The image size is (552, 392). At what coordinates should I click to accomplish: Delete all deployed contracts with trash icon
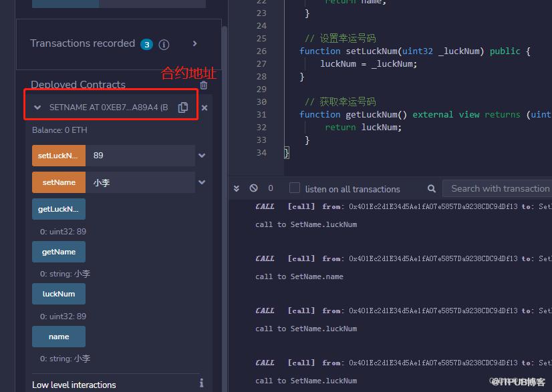tap(204, 85)
